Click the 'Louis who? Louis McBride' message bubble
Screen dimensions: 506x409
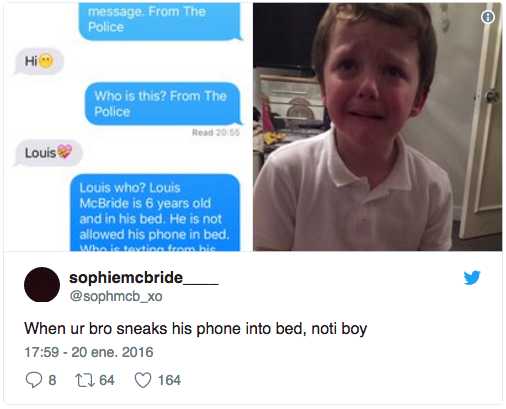tap(155, 212)
